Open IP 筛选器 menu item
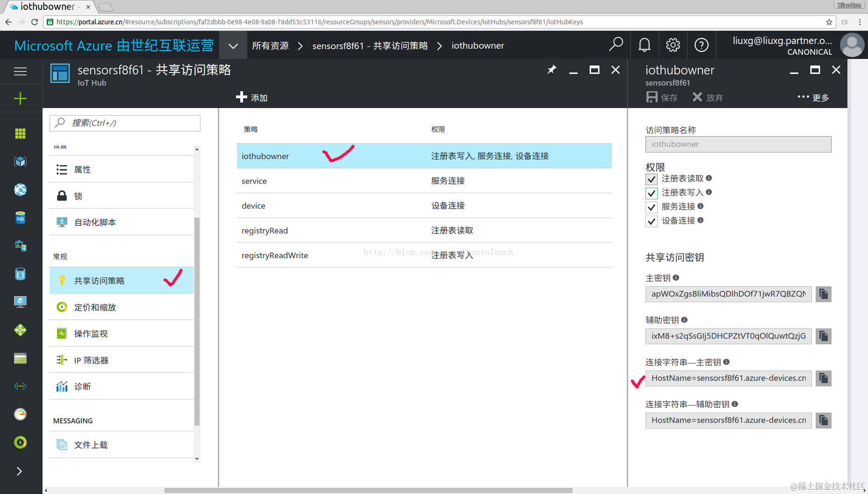This screenshot has width=868, height=494. [x=122, y=360]
